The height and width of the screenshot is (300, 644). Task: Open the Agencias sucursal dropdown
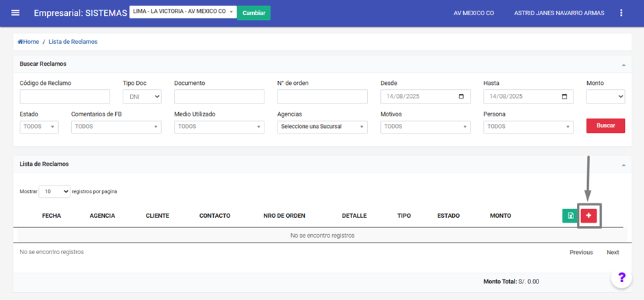point(322,127)
